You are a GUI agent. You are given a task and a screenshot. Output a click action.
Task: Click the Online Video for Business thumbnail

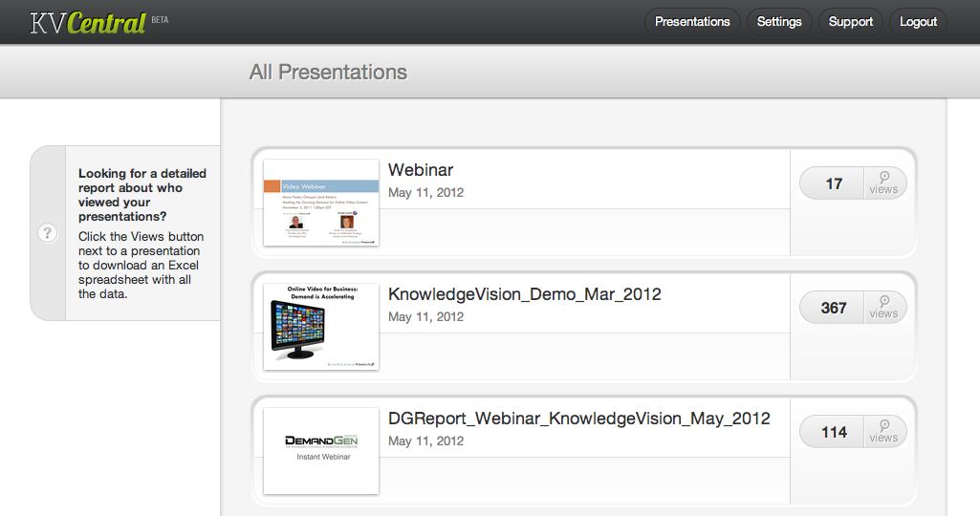coord(321,327)
